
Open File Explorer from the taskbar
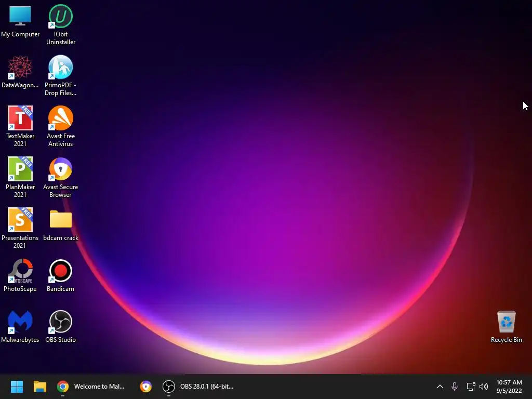tap(39, 387)
